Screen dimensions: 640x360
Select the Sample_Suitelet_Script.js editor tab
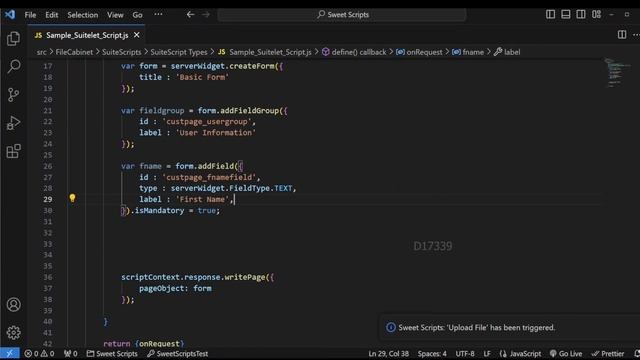[x=86, y=35]
